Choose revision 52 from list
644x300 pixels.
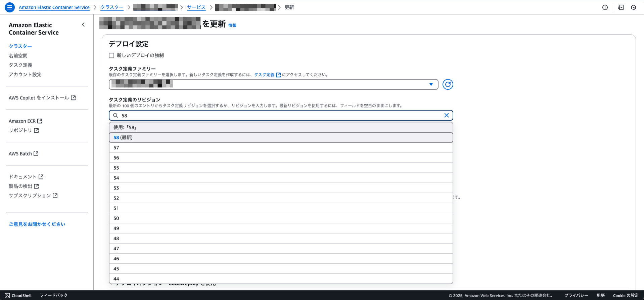tap(281, 198)
